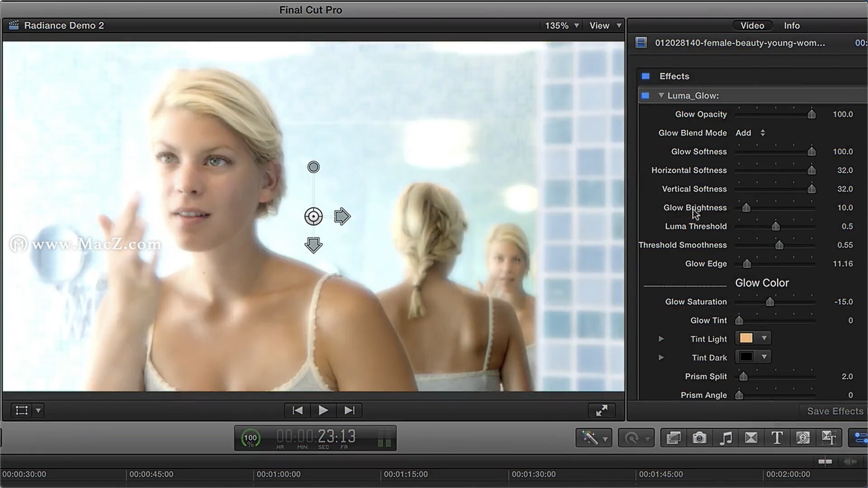Open the Generators browser countdown icon
This screenshot has width=868, height=488.
pos(803,438)
